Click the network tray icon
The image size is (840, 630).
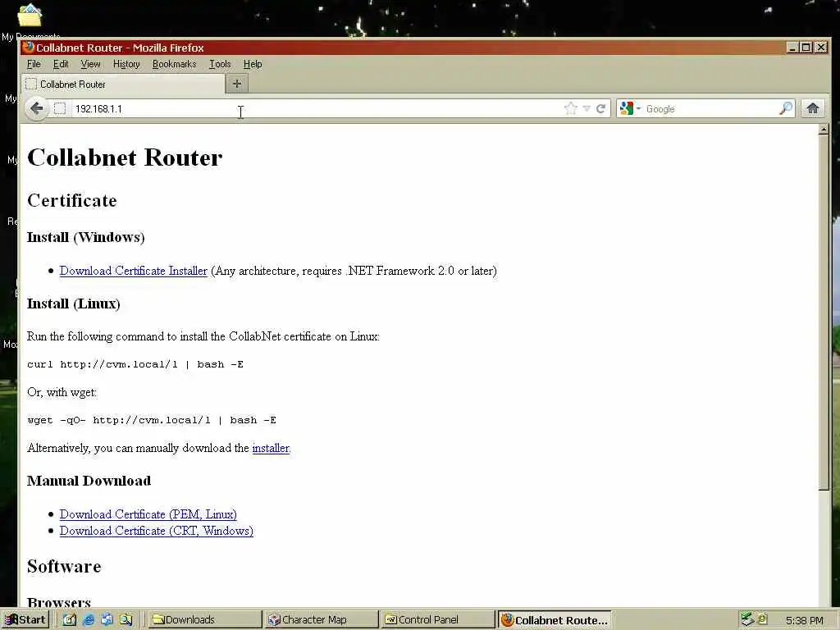[747, 620]
